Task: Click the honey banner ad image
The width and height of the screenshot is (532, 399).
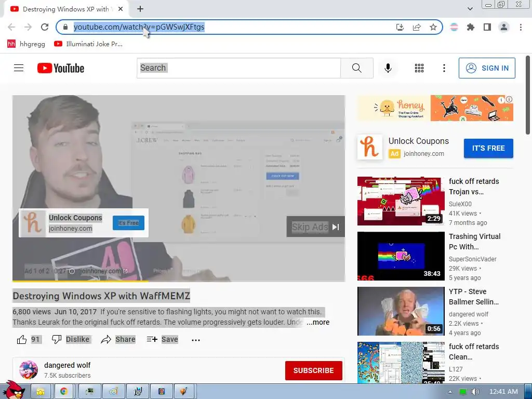Action: [x=435, y=108]
